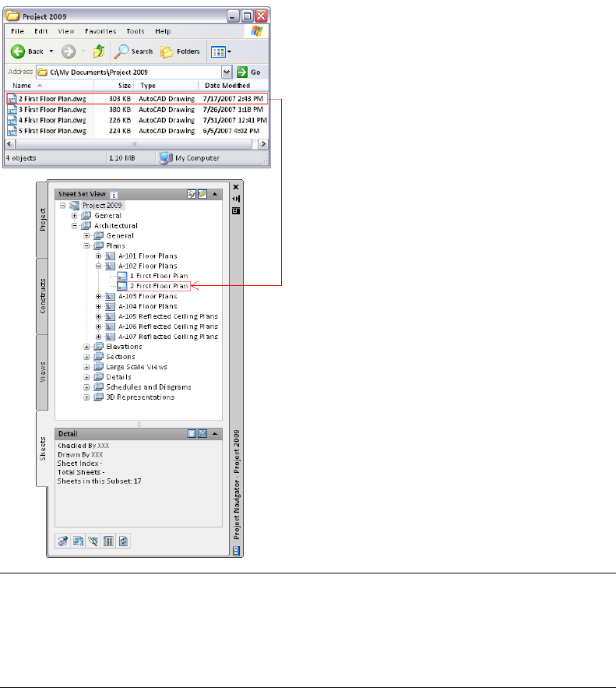
Task: Expand the top-level General subset
Action: 75,216
